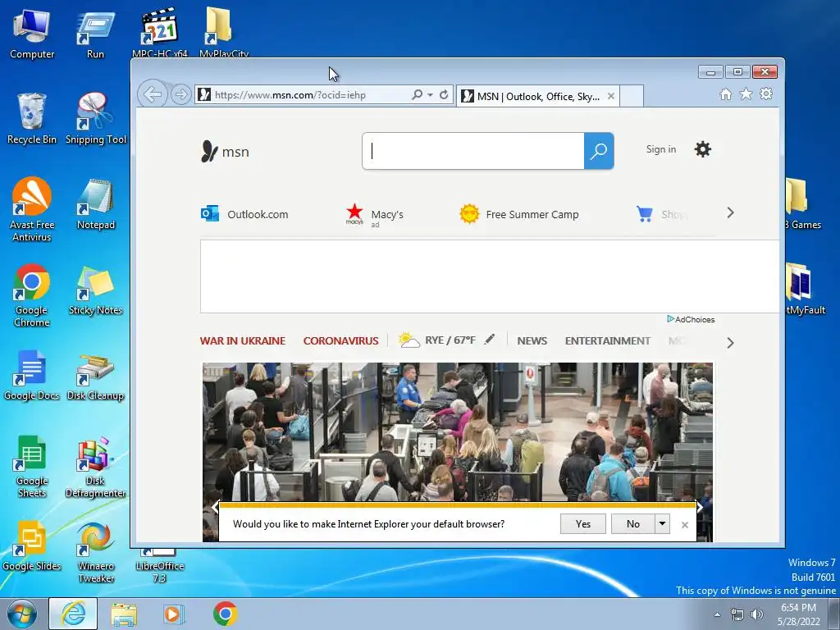Screen dimensions: 840x630
Task: Click Yes to make IE default browser
Action: point(583,524)
